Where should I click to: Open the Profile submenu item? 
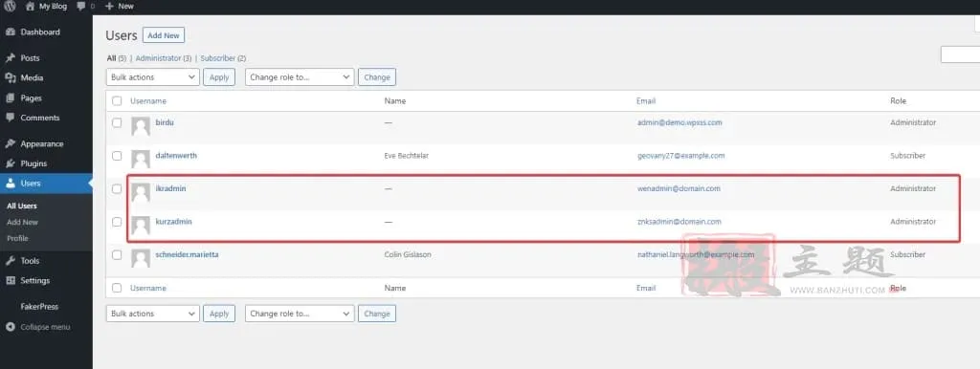[x=17, y=238]
